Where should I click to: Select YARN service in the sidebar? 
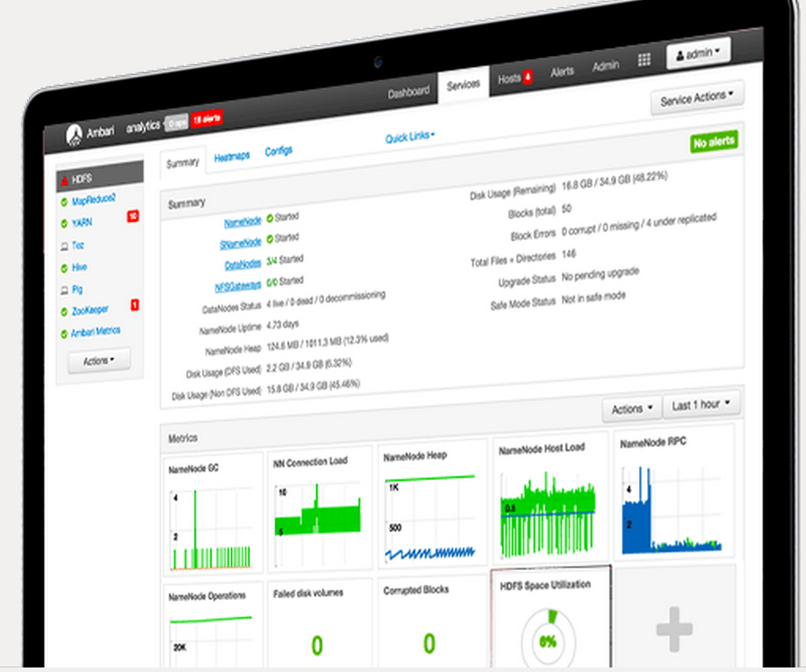click(82, 223)
